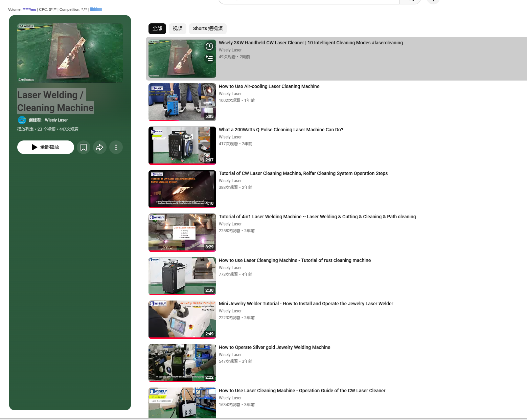Image resolution: width=527 pixels, height=420 pixels.
Task: Switch to the 视频 filter tab
Action: 178,29
